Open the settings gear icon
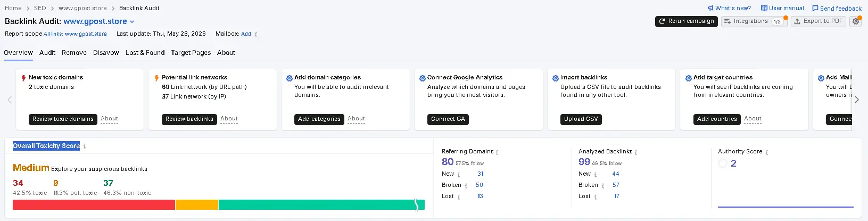868x221 pixels. point(855,21)
